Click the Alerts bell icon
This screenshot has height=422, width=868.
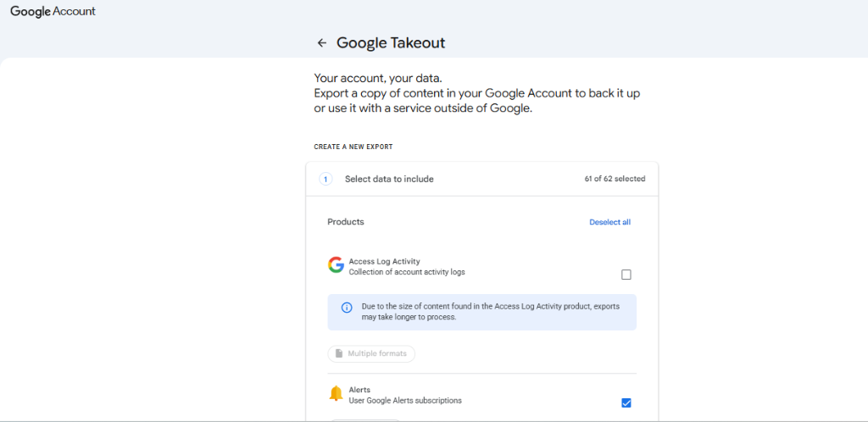coord(336,393)
